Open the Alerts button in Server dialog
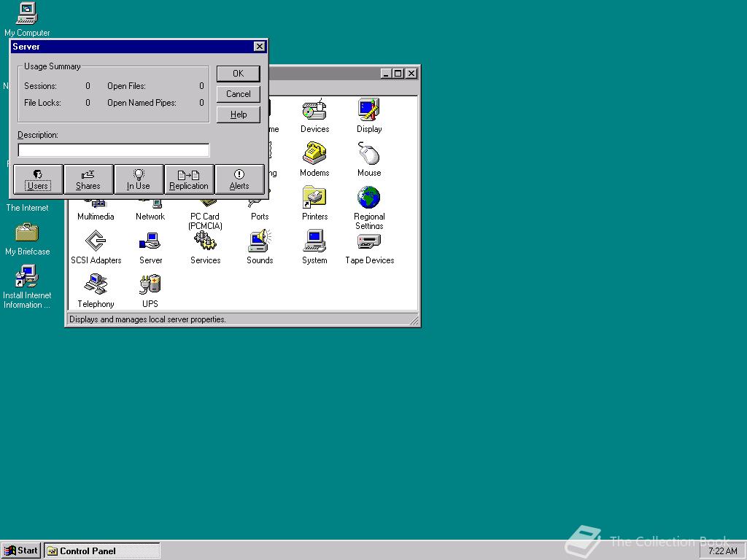This screenshot has height=560, width=747. point(239,179)
